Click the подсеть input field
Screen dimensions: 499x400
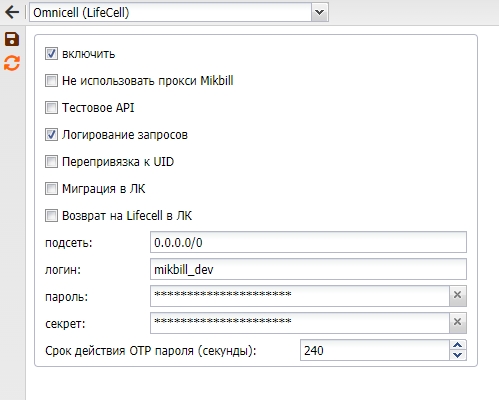308,242
